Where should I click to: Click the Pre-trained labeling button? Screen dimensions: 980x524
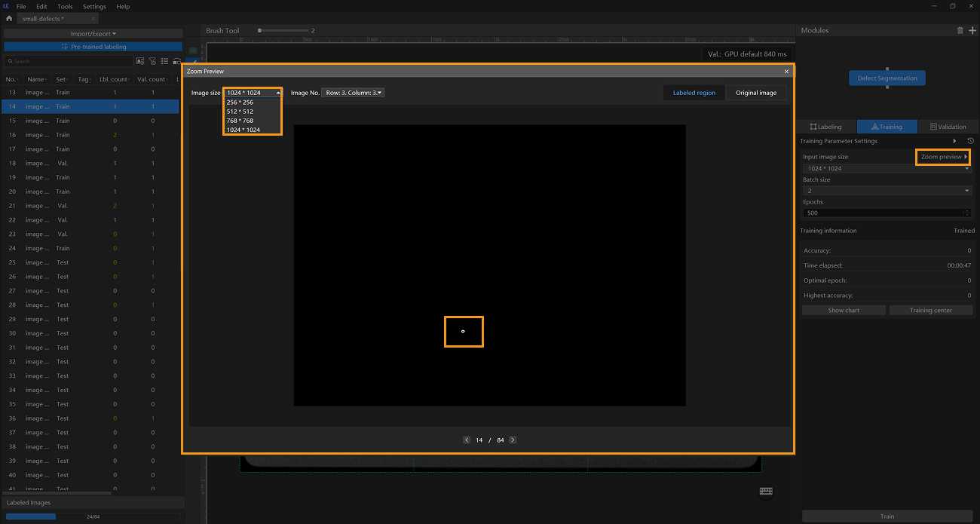coord(93,47)
